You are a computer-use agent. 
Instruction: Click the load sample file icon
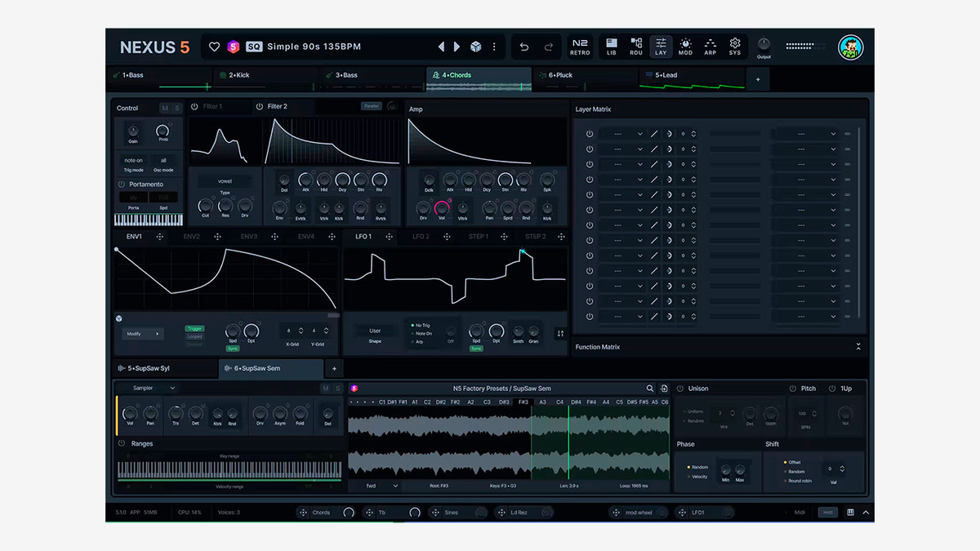coord(664,389)
